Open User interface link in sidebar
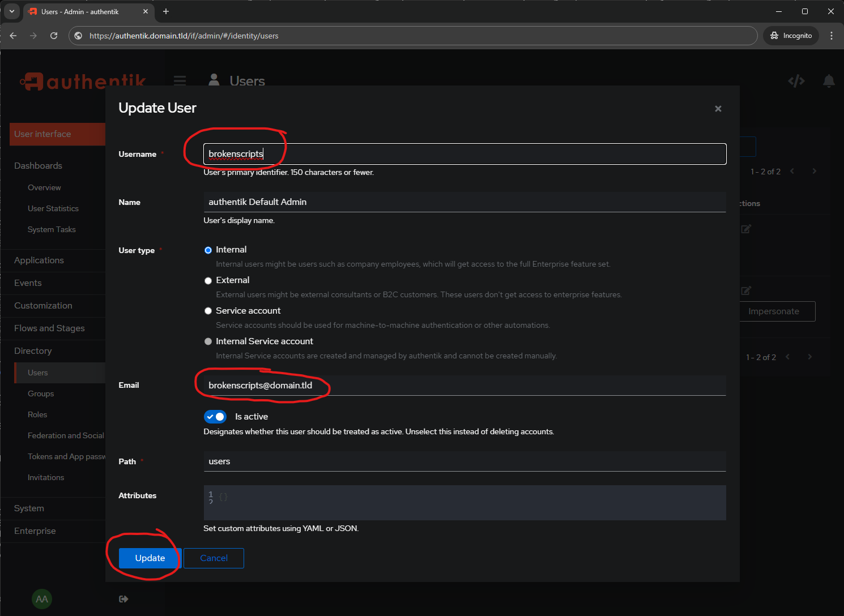The width and height of the screenshot is (844, 616). pos(57,134)
